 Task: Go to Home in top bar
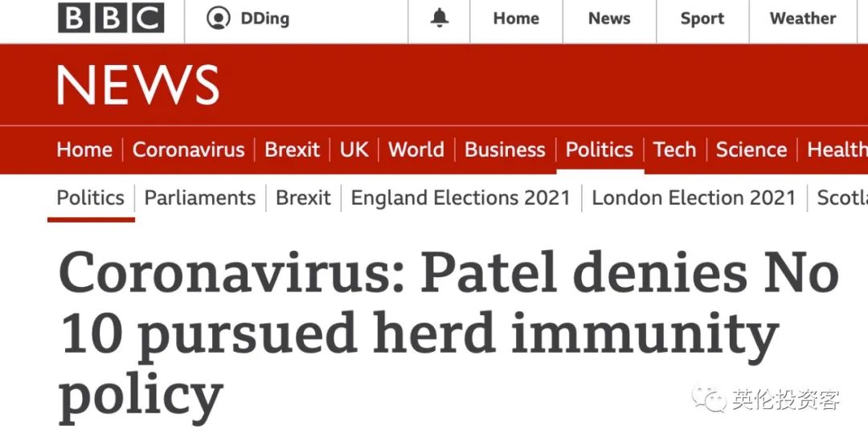pos(516,18)
